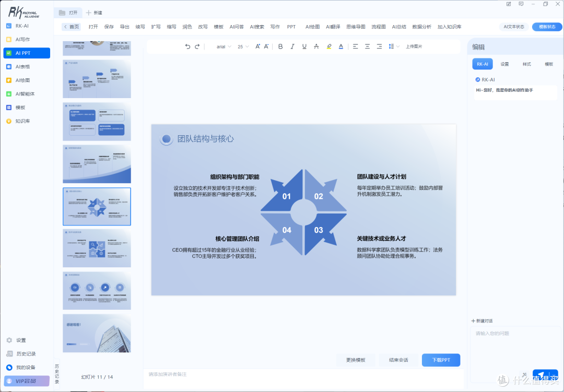Click the redo arrow icon

click(x=197, y=46)
